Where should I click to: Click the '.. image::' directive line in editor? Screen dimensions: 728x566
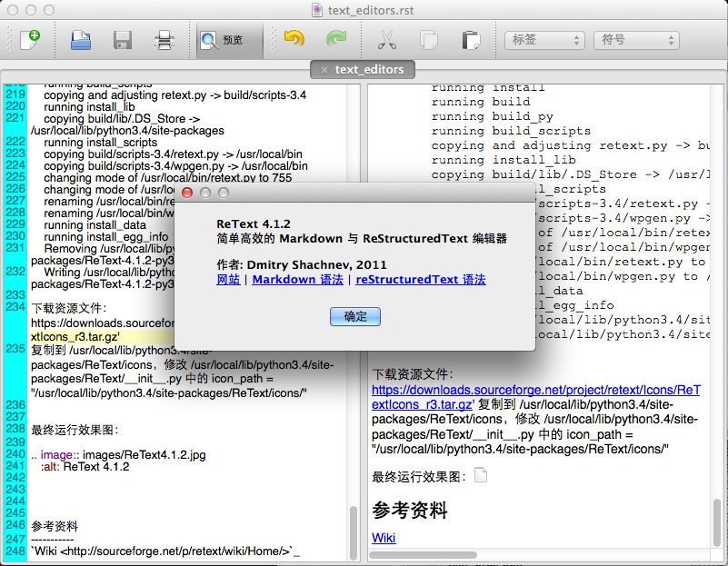[x=118, y=455]
